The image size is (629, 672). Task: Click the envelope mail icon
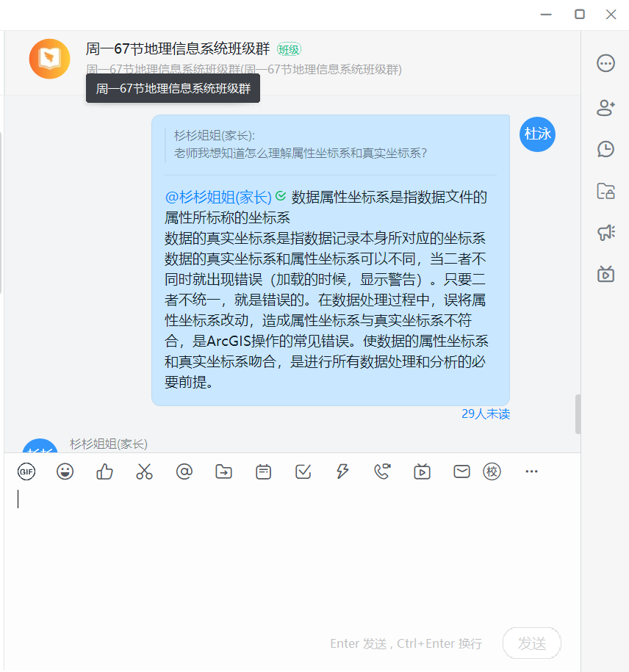(461, 472)
